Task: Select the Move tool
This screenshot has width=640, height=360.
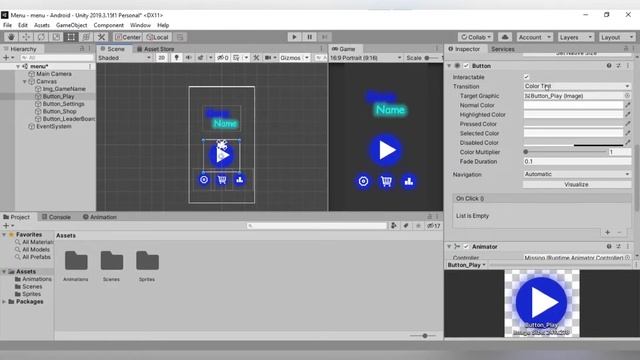Action: point(26,37)
